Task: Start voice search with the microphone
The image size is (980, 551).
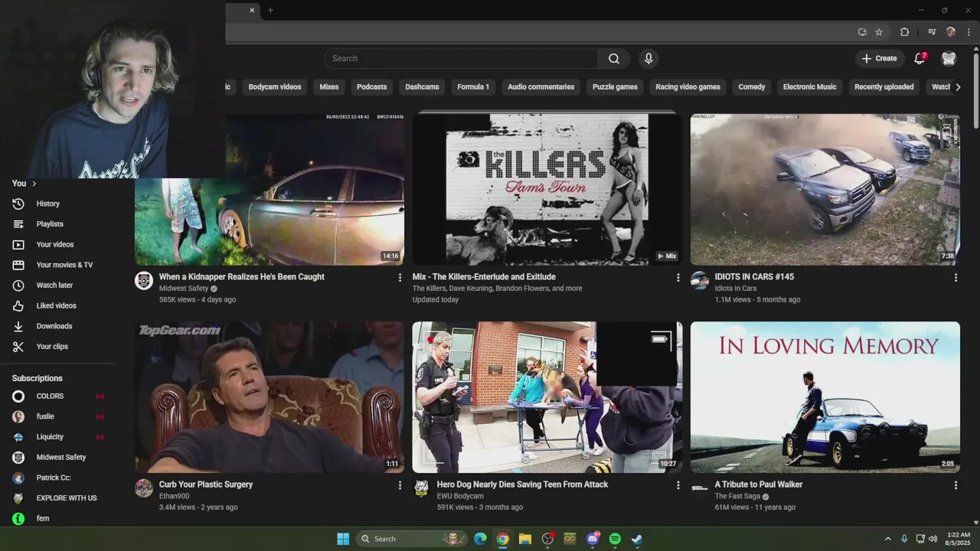Action: pos(648,58)
